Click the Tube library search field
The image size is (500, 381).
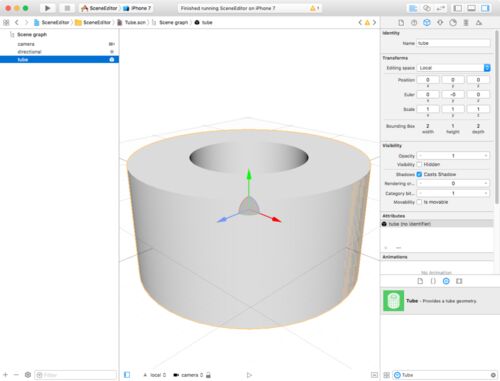tap(445, 375)
